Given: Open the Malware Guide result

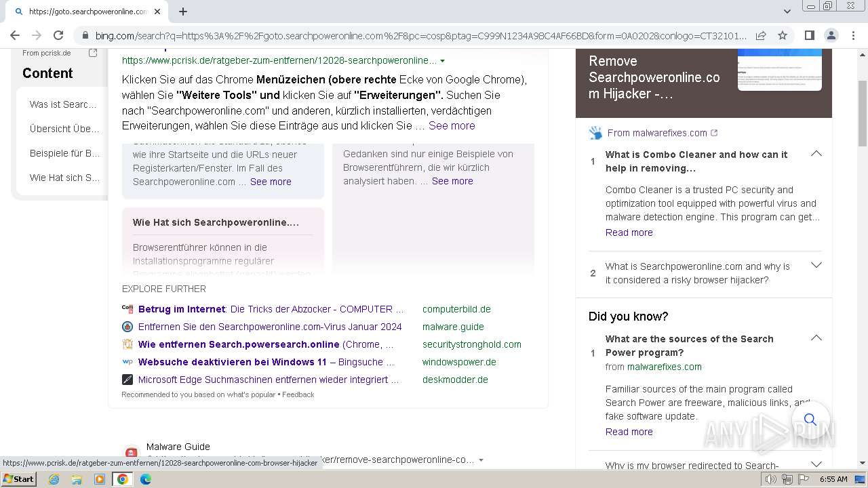Looking at the screenshot, I should 178,447.
